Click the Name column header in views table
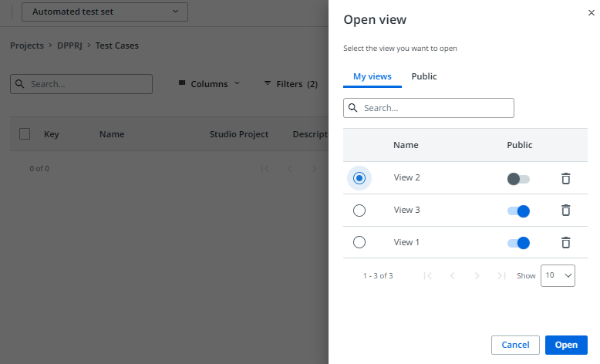 pos(406,145)
